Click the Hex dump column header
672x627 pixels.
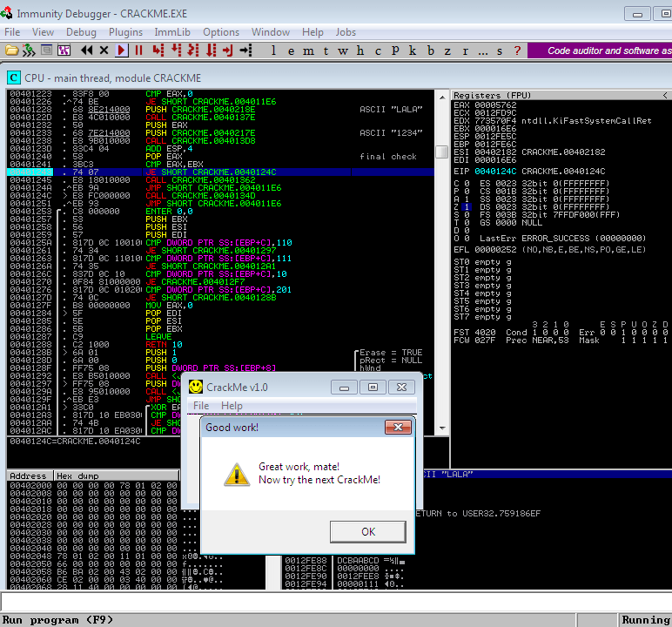[116, 475]
